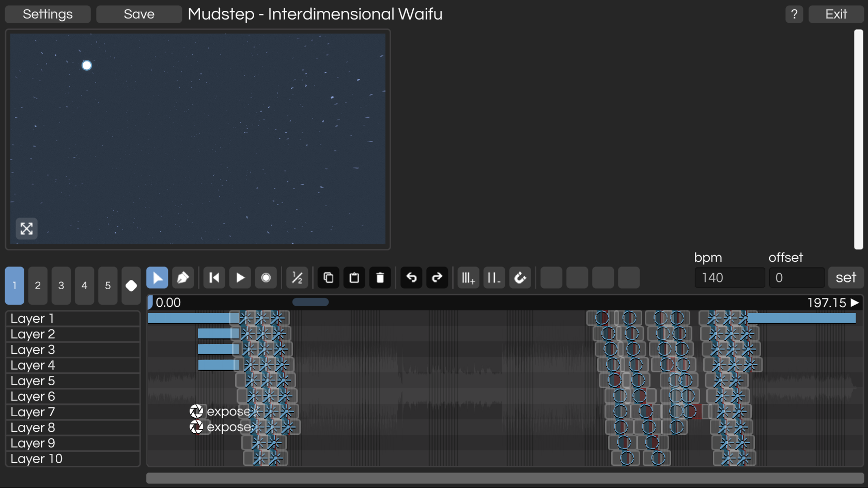
Task: Click the bpm input field
Action: 729,278
